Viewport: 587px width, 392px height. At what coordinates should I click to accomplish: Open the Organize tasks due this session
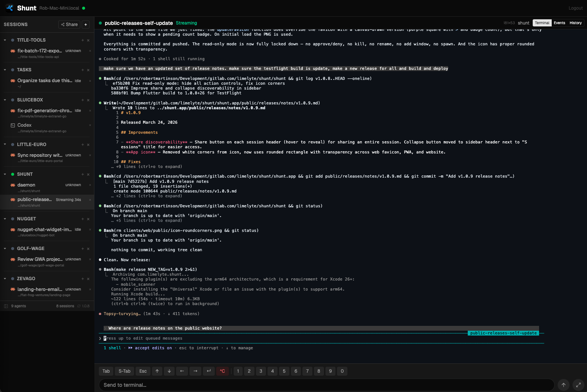(47, 83)
